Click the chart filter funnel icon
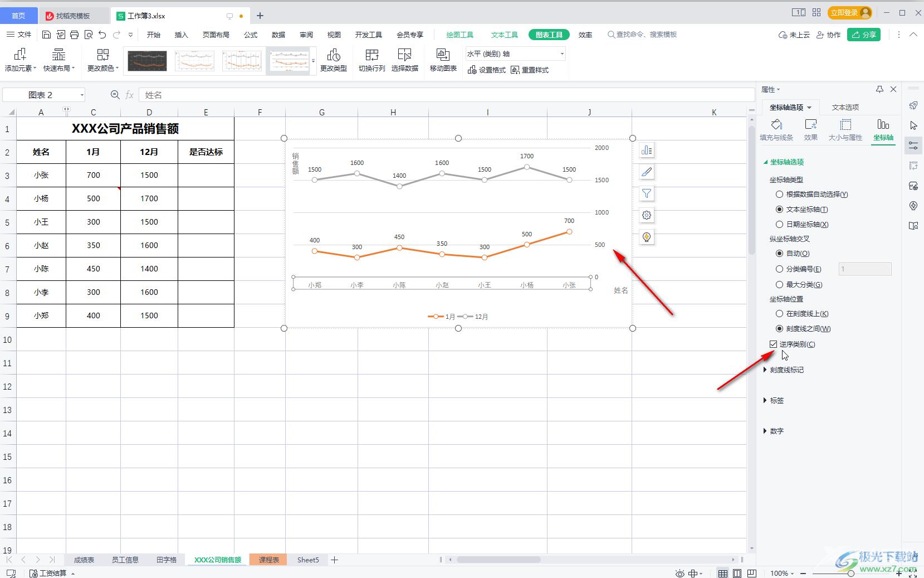This screenshot has width=924, height=578. (x=647, y=193)
